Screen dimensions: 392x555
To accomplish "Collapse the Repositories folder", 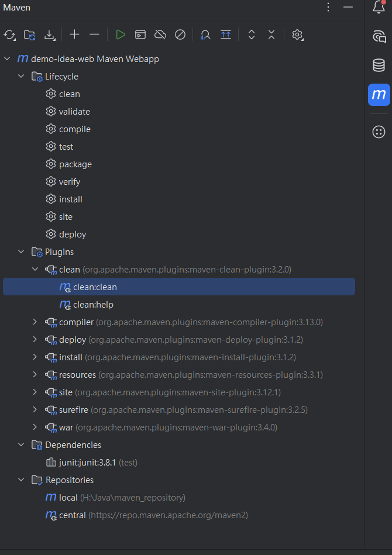I will pos(21,480).
